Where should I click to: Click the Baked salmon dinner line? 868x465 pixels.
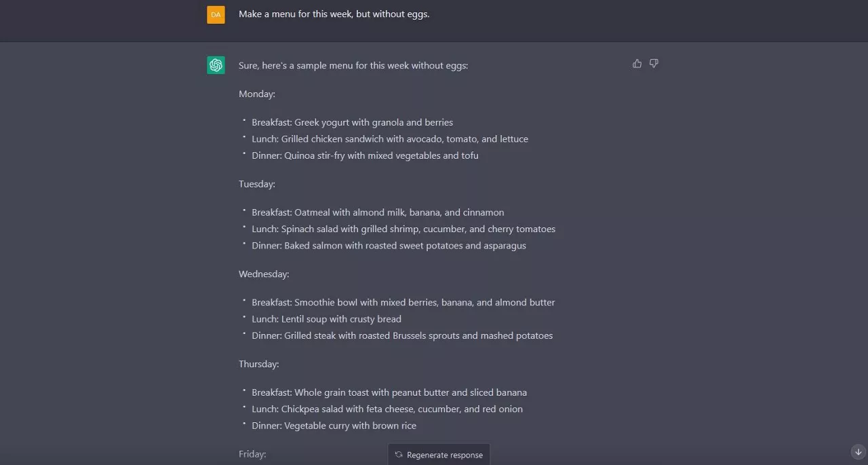click(389, 246)
